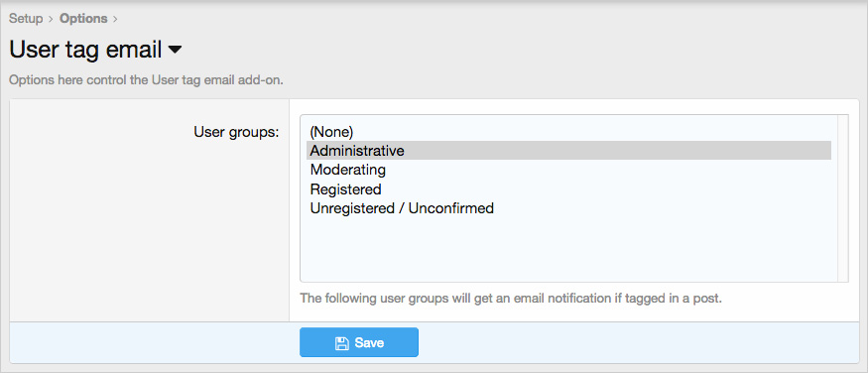Go to Options breadcrumb link
This screenshot has height=373, width=868.
coord(83,18)
